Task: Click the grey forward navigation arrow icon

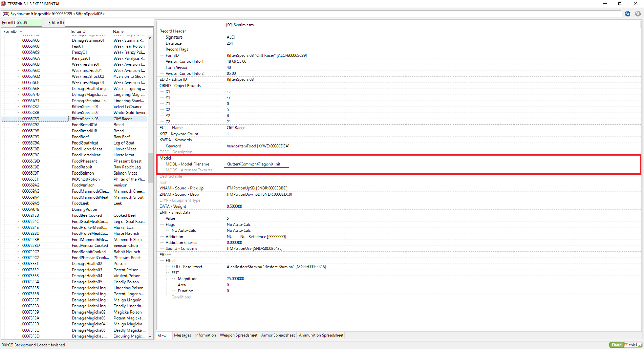Action: [638, 14]
